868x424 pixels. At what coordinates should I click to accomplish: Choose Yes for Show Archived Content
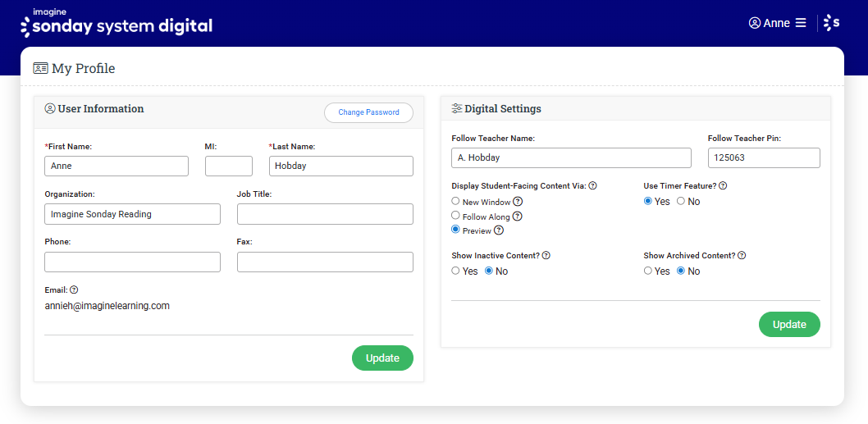tap(648, 271)
